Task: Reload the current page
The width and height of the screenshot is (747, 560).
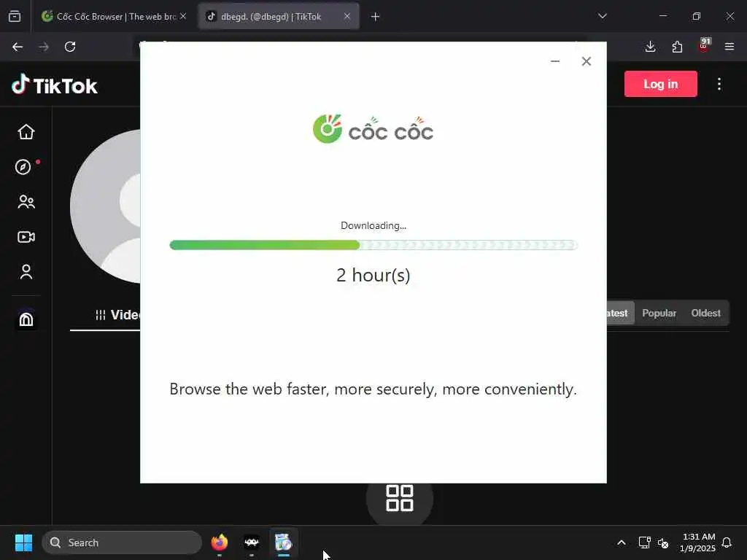Action: click(x=70, y=47)
